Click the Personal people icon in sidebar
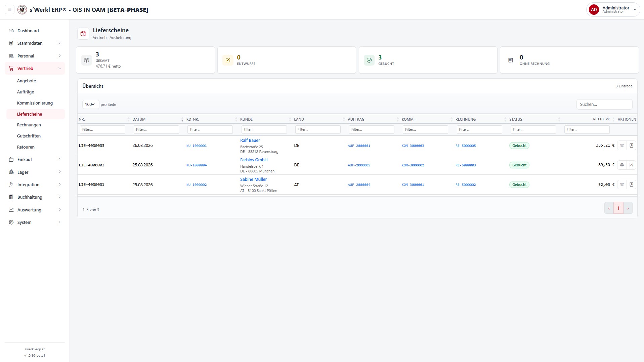This screenshot has height=362, width=644. click(11, 56)
